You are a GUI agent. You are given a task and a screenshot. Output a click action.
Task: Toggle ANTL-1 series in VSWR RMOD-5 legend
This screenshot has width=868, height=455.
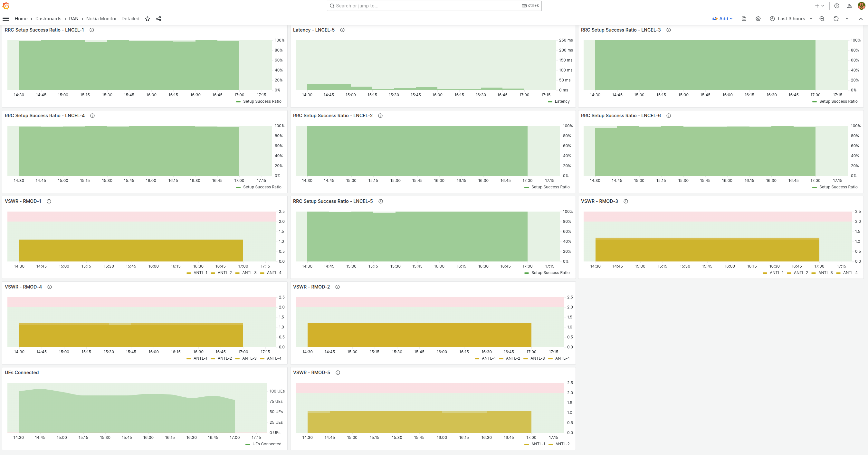538,444
